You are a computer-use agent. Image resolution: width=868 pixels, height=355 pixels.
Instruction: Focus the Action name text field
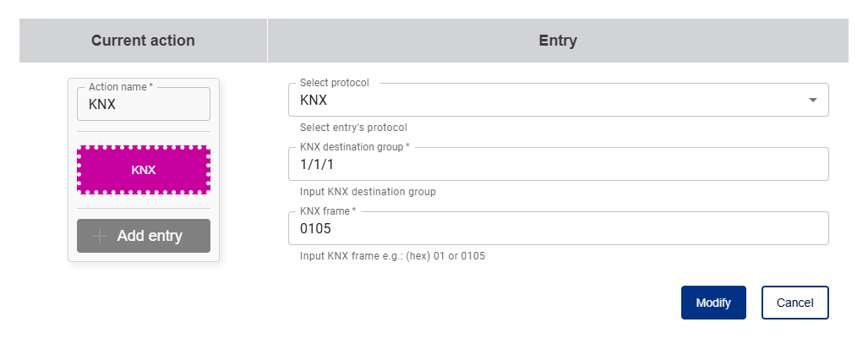pyautogui.click(x=144, y=105)
